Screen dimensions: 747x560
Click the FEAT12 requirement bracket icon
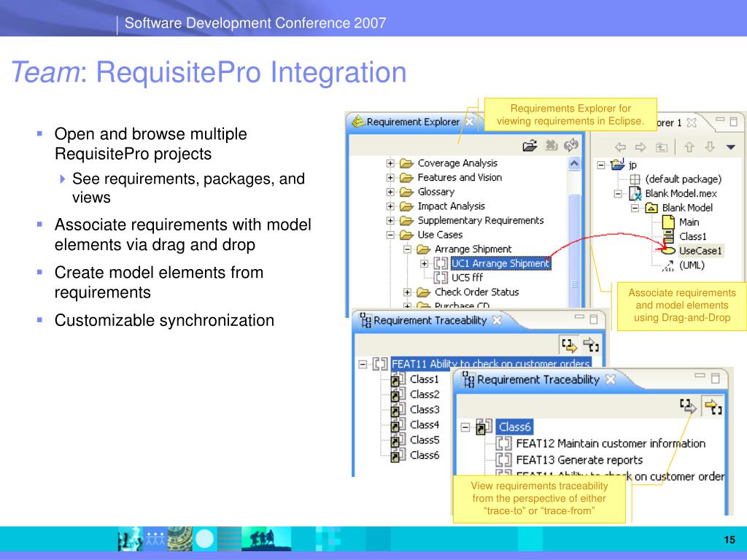(x=503, y=443)
